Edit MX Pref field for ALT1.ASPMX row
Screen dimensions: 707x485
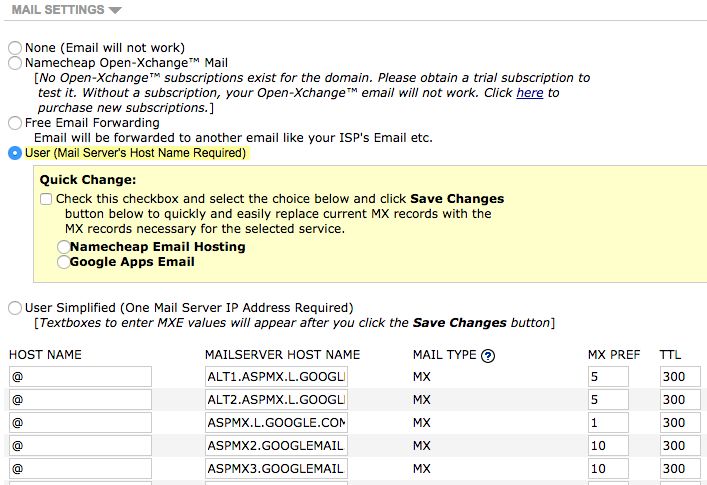(x=608, y=377)
